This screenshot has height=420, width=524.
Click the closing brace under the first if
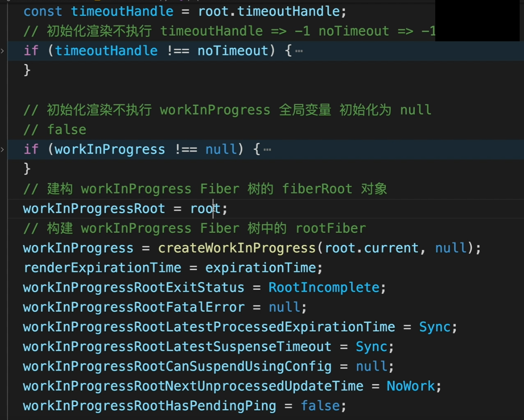click(27, 70)
